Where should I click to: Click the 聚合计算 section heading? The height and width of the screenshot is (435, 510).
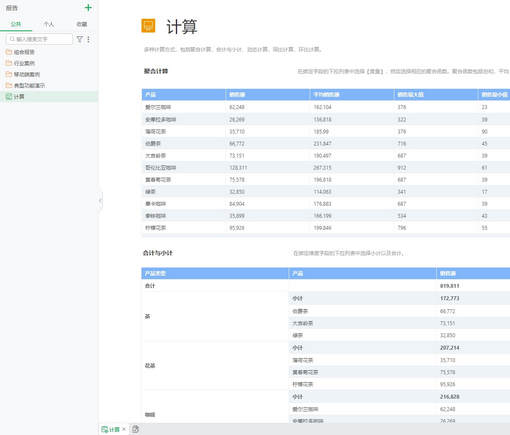coord(156,71)
